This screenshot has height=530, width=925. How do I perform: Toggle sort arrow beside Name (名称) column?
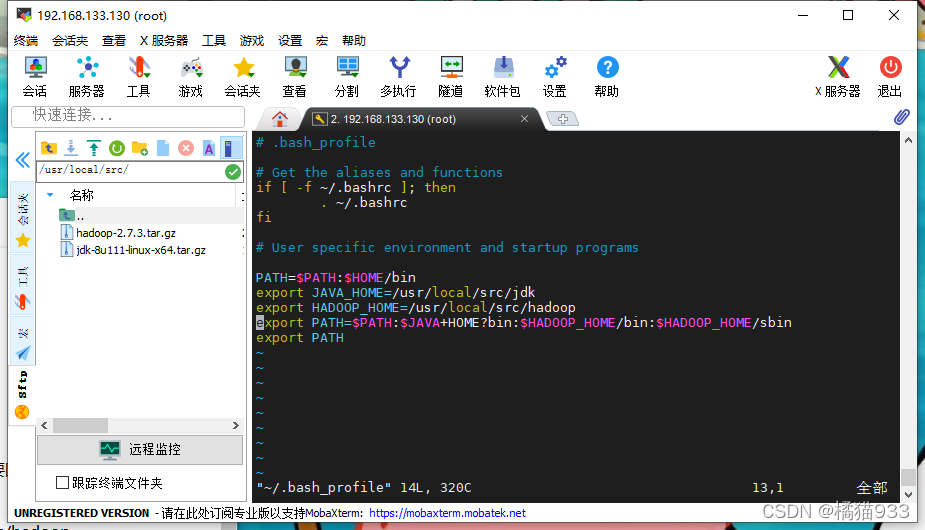coord(50,195)
